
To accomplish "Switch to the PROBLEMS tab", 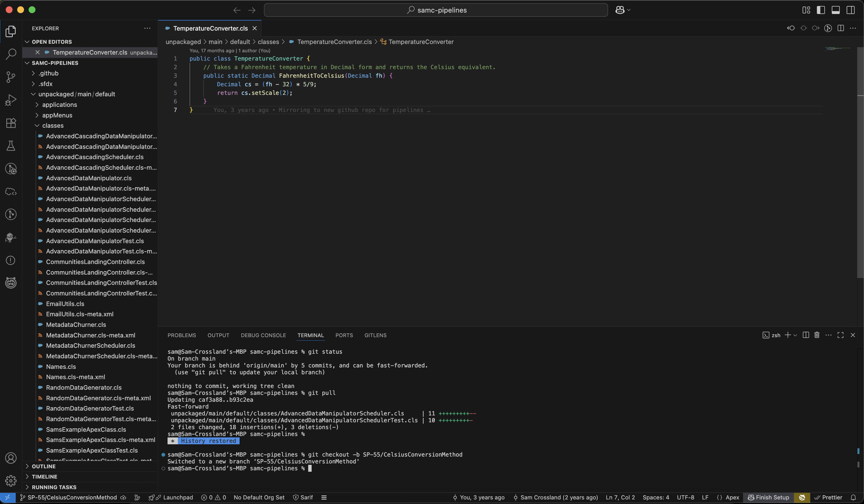I will tap(182, 335).
